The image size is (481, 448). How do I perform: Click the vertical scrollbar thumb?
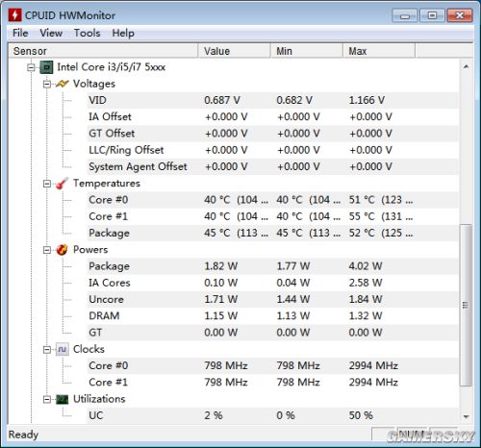click(x=466, y=306)
